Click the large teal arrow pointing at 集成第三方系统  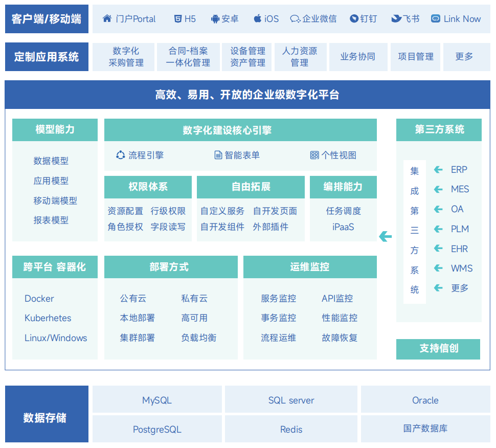pyautogui.click(x=385, y=236)
